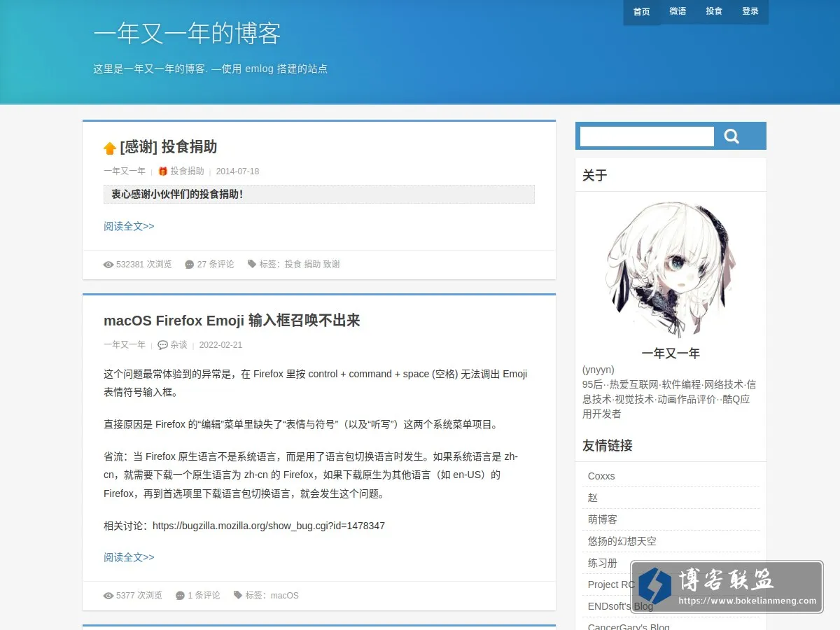Click the (ynyyn) username text
This screenshot has height=630, width=840.
tap(598, 370)
